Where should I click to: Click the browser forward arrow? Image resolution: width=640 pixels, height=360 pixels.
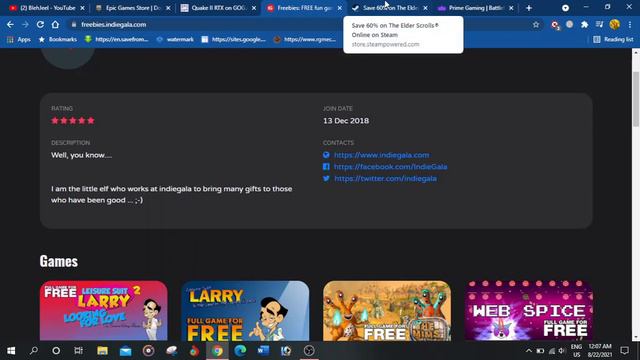point(25,24)
